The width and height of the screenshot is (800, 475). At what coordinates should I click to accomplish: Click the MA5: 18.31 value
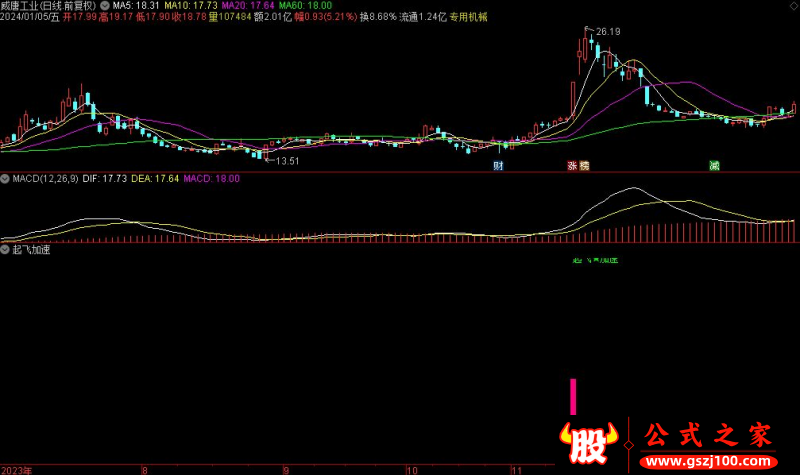click(x=136, y=6)
